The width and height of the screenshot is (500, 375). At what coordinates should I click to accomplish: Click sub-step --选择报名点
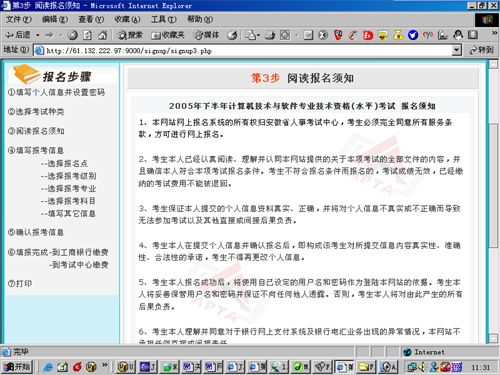[64, 164]
